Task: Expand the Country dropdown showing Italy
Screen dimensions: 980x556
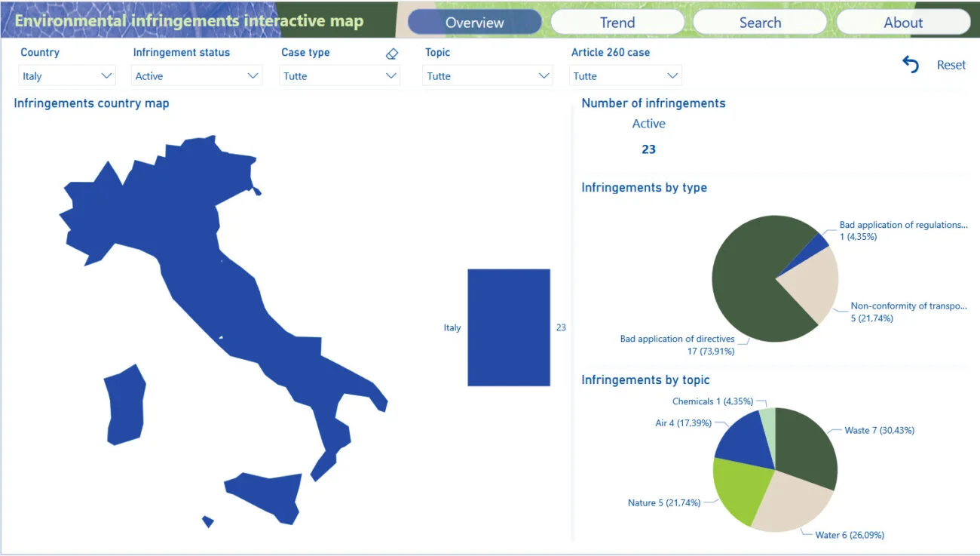Action: click(x=67, y=75)
